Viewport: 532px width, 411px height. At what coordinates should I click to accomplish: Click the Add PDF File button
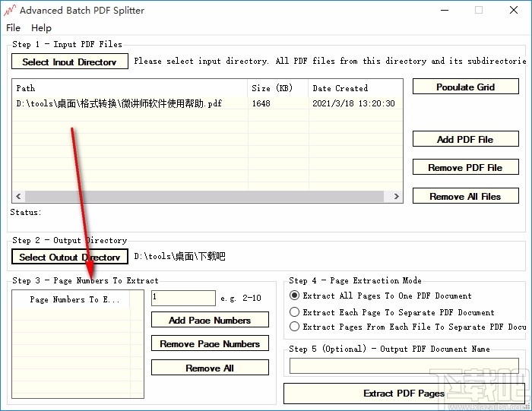(x=465, y=139)
